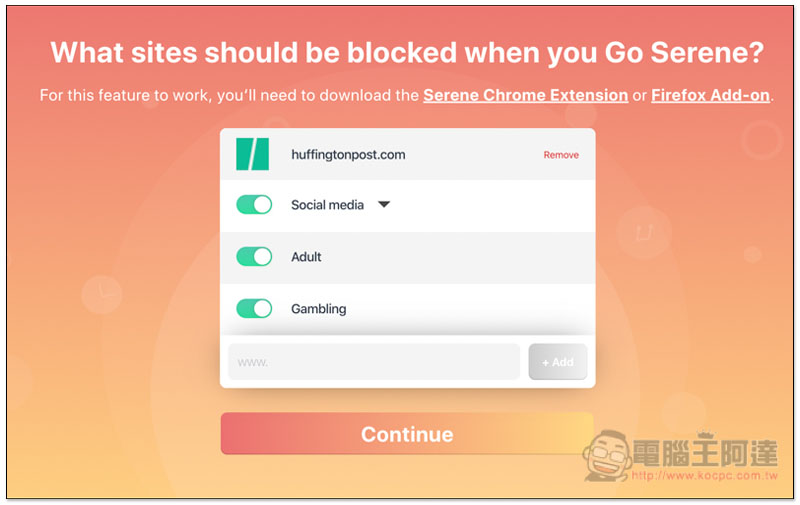Click the Continue button
Viewport: 800px width, 505px height.
click(407, 434)
